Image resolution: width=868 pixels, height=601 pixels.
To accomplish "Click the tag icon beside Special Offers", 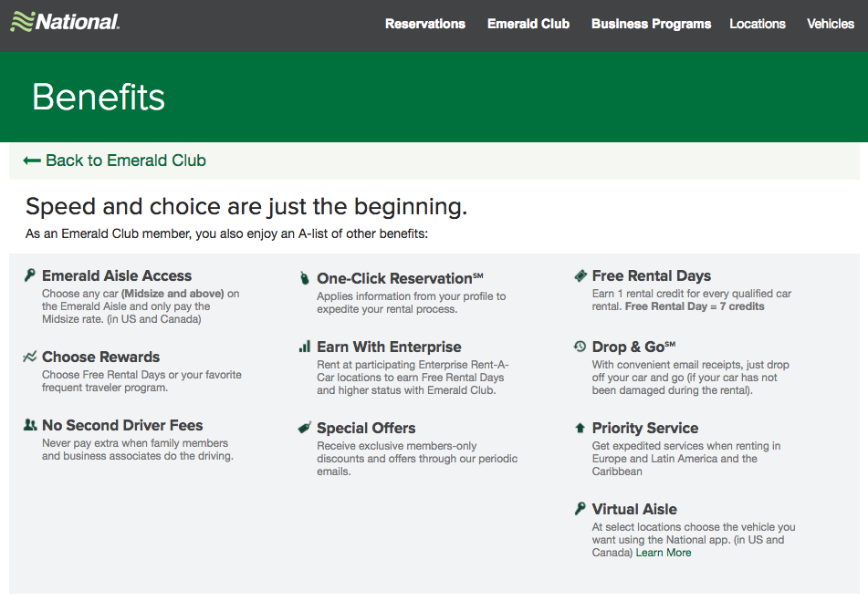I will point(305,428).
